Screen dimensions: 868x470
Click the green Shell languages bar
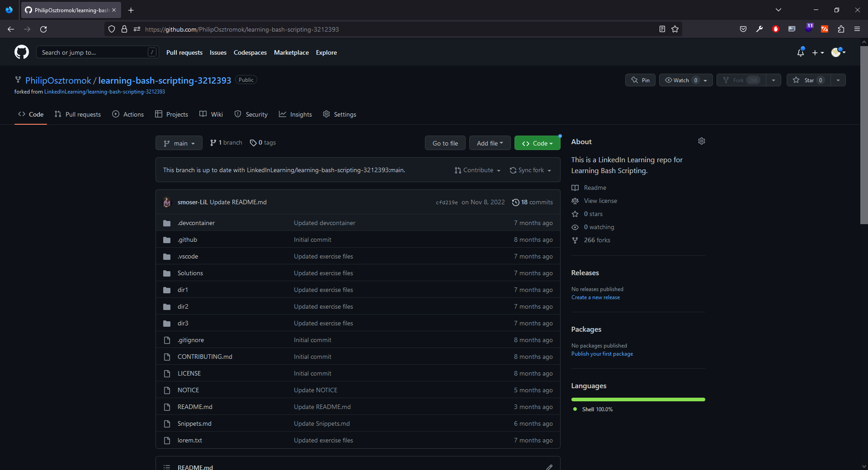638,399
